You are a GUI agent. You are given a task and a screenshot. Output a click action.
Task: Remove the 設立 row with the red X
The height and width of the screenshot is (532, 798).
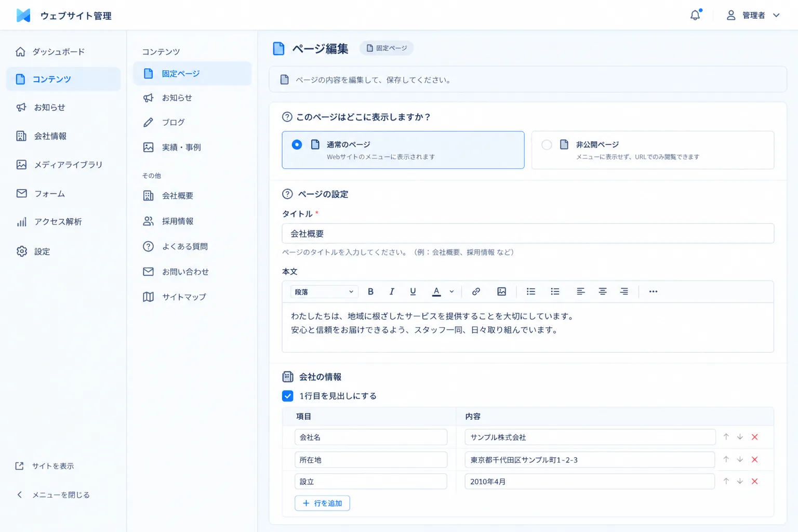tap(755, 482)
